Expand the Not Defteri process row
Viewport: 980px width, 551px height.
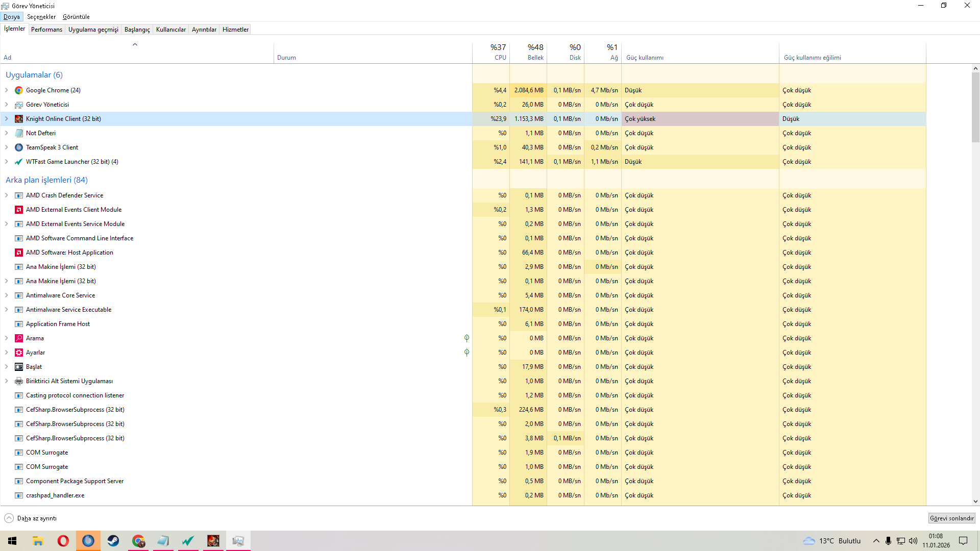point(7,133)
